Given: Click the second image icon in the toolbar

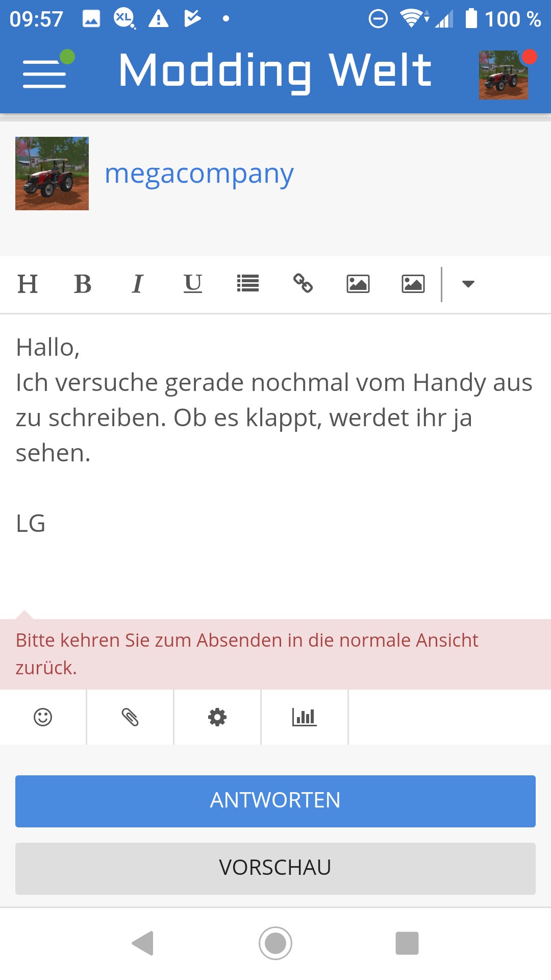Looking at the screenshot, I should (x=413, y=284).
